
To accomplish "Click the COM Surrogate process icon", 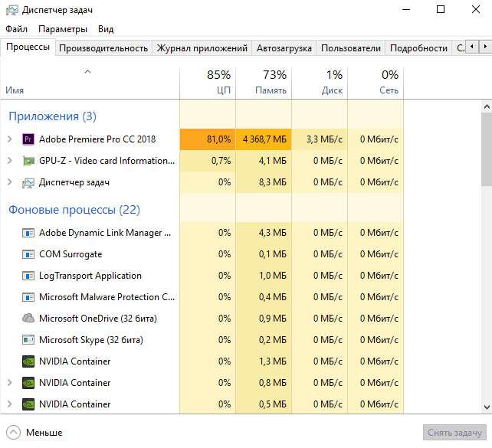I will coord(28,254).
